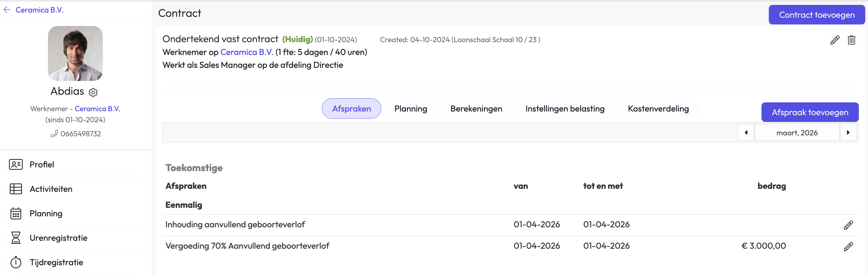Go to previous month with left arrow
868x275 pixels.
pos(746,133)
